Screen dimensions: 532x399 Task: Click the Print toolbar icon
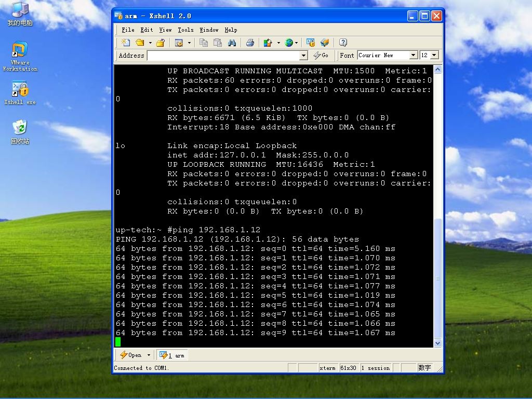[x=250, y=43]
